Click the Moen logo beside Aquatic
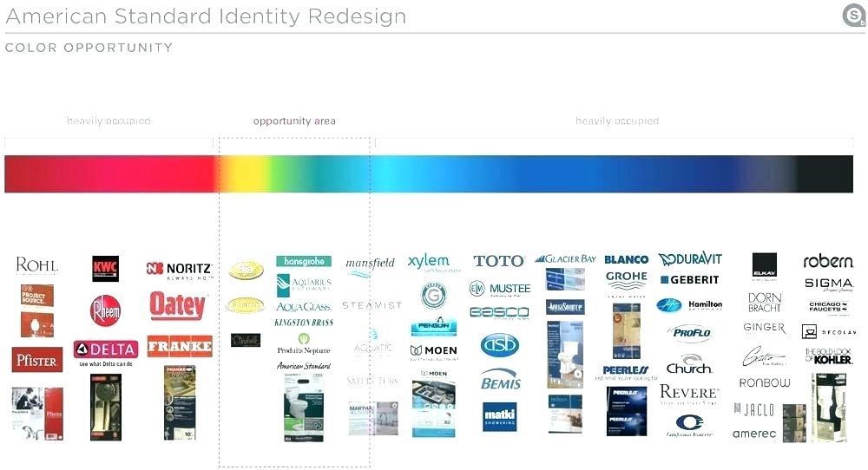Viewport: 868px width, 470px height. (x=433, y=350)
